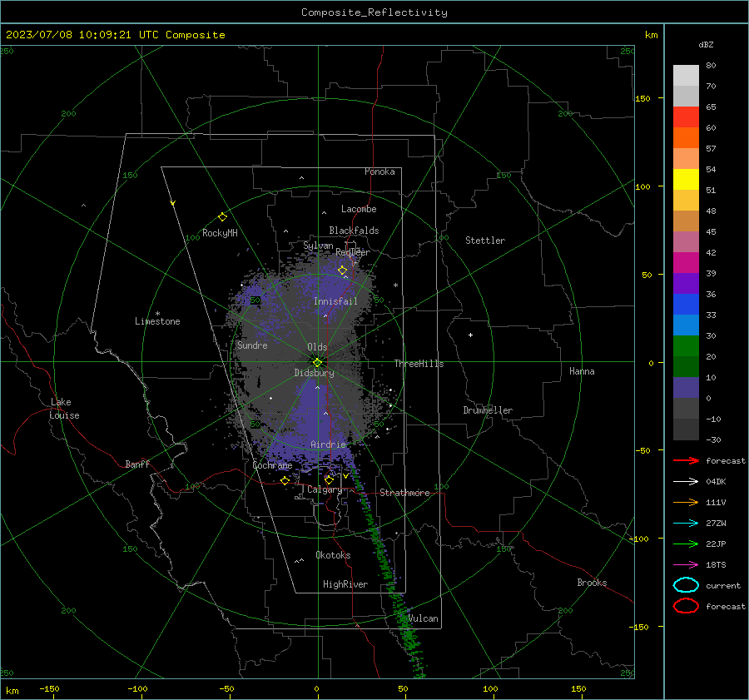
Task: Select the magenta 42-39 dBZ color swatch
Action: [x=686, y=263]
